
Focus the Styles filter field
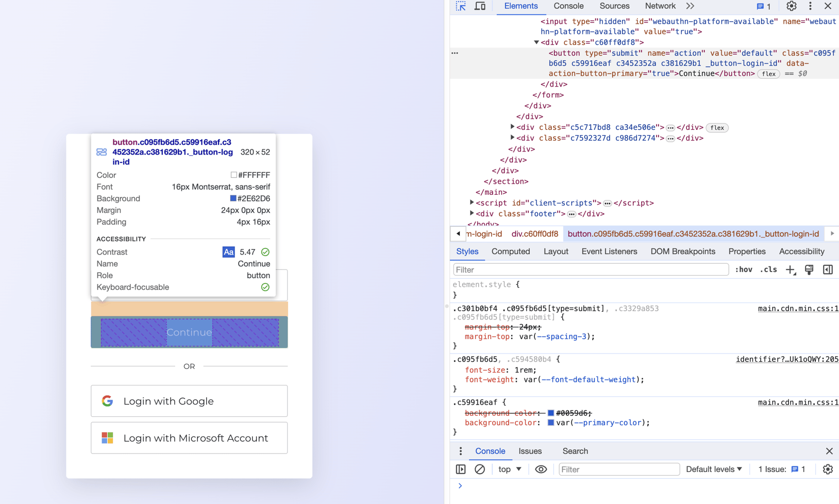click(591, 270)
